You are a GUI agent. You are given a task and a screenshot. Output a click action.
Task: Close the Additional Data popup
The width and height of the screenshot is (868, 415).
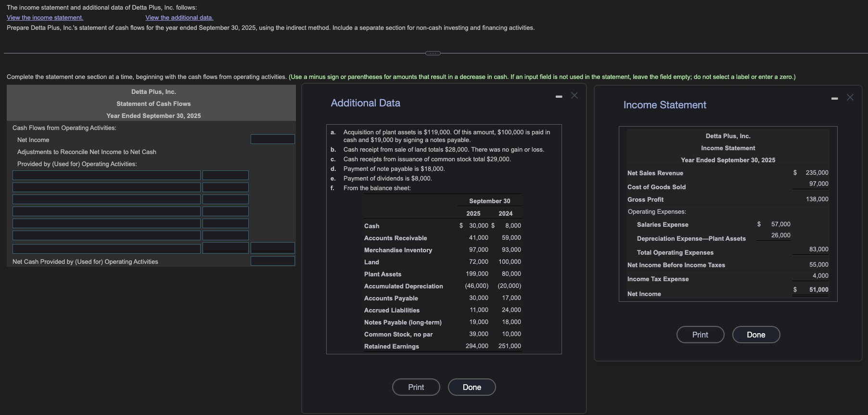(574, 96)
